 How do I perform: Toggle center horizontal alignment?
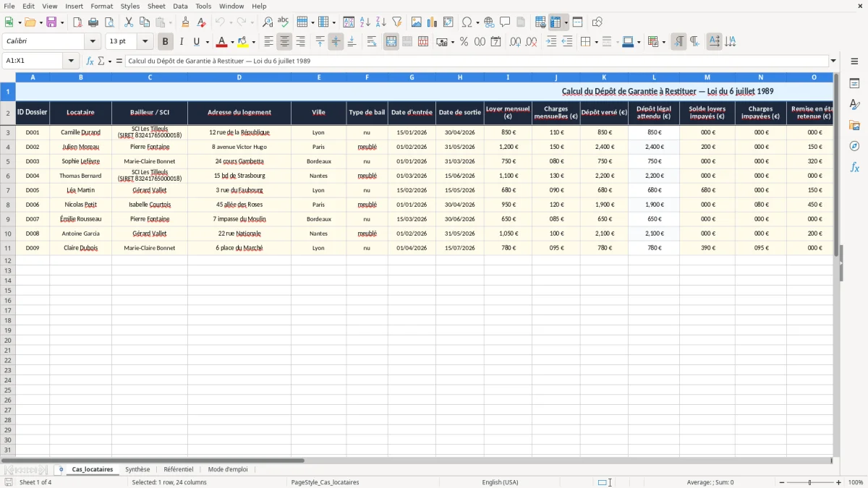tap(284, 42)
